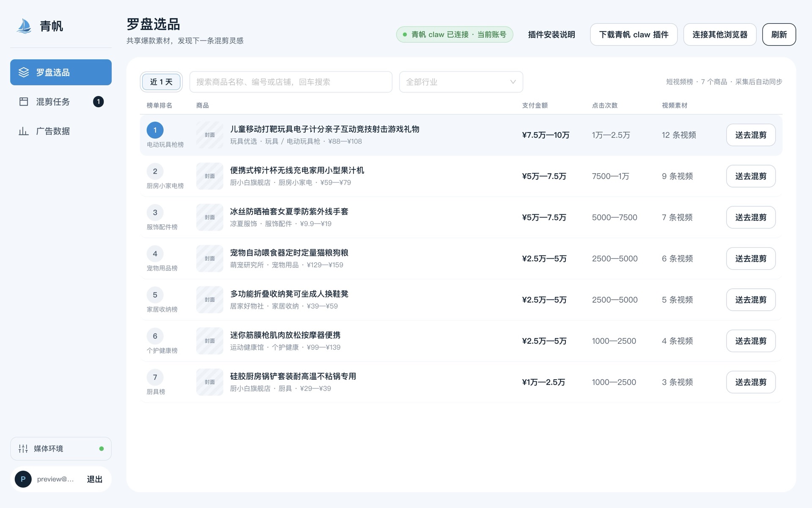Send 迷你筋膜枪 to 混剪
812x508 pixels.
751,341
